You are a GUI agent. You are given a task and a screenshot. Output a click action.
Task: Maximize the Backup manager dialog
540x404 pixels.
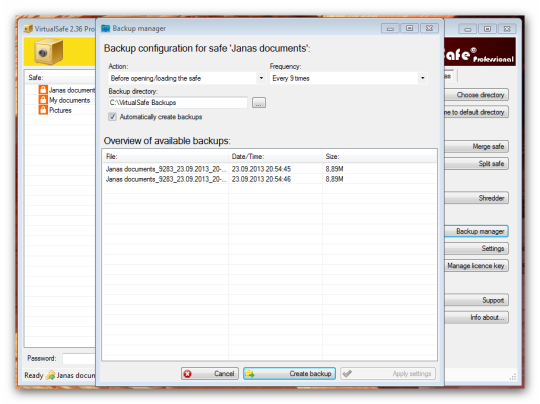(x=409, y=28)
